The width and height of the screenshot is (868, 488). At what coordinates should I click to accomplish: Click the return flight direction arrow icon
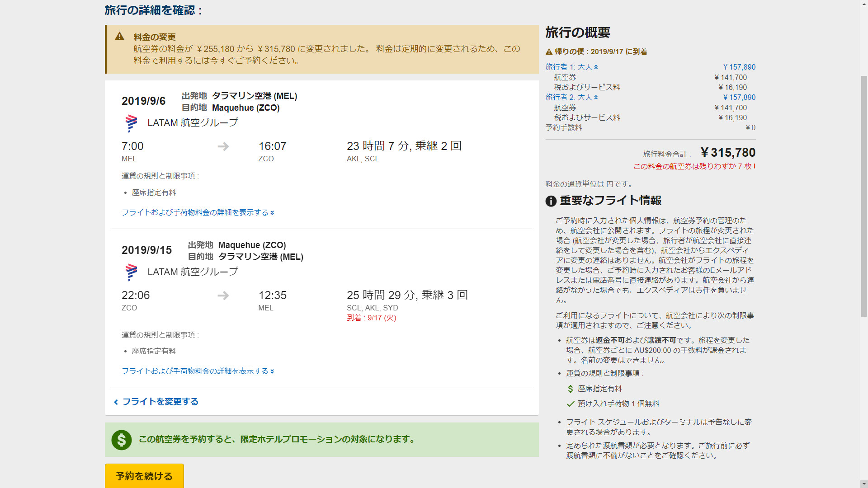coord(223,296)
